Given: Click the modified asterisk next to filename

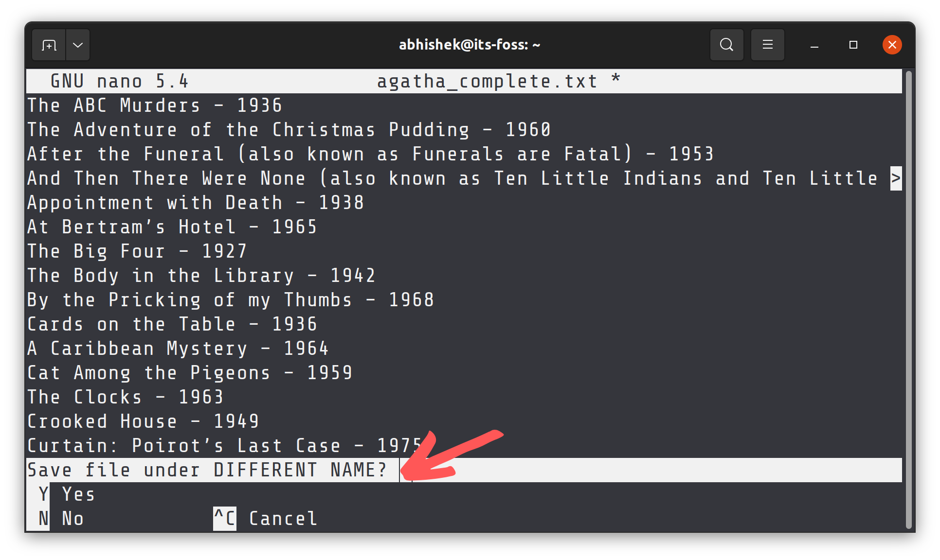Looking at the screenshot, I should 615,81.
